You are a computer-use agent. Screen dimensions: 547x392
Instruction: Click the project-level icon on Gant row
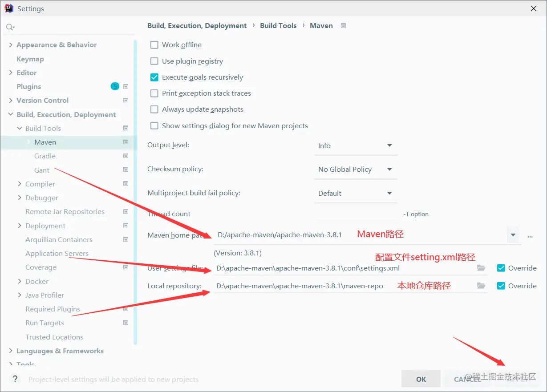(x=126, y=170)
